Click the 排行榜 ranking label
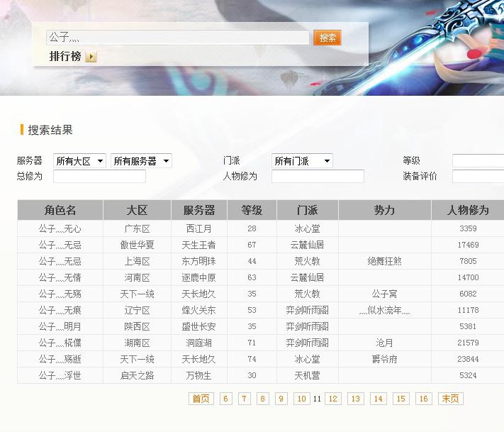Screen dimensions: 504x432 pyautogui.click(x=65, y=57)
